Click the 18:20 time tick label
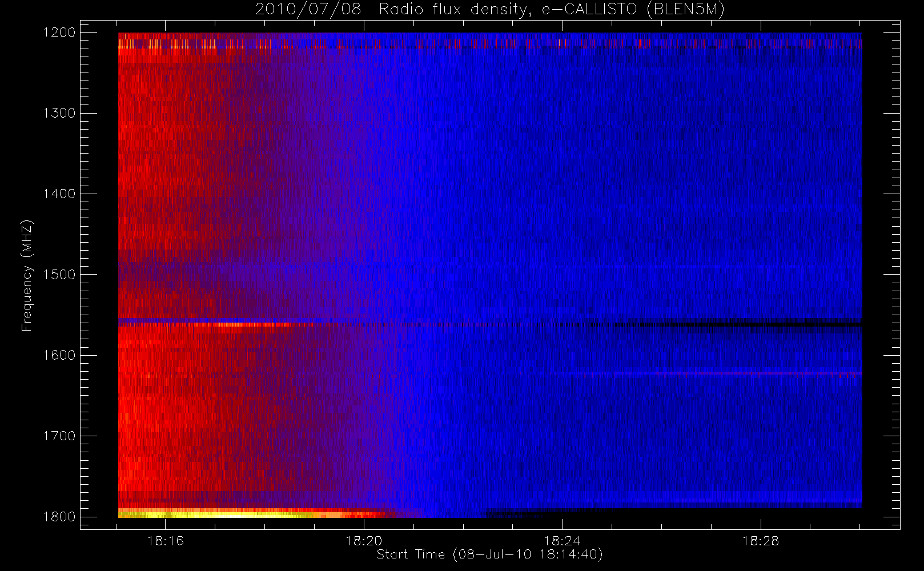Screen dimensions: 924x571 point(364,541)
